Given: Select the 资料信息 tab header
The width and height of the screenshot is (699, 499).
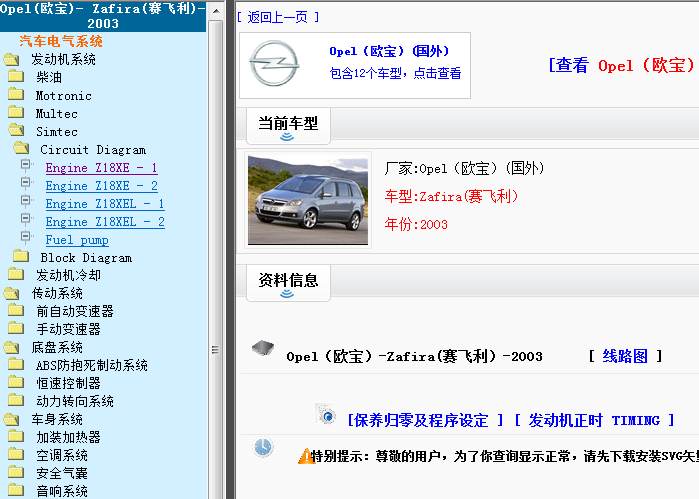Looking at the screenshot, I should 288,283.
